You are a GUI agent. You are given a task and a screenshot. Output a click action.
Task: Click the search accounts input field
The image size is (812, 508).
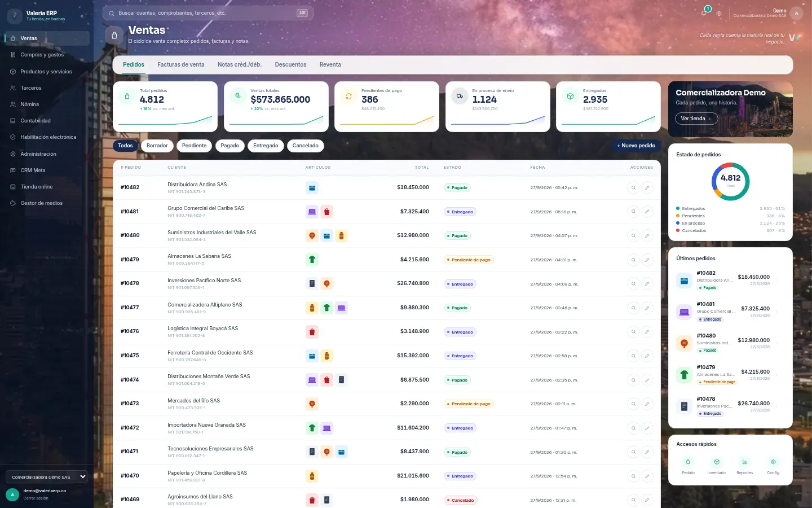pyautogui.click(x=208, y=13)
